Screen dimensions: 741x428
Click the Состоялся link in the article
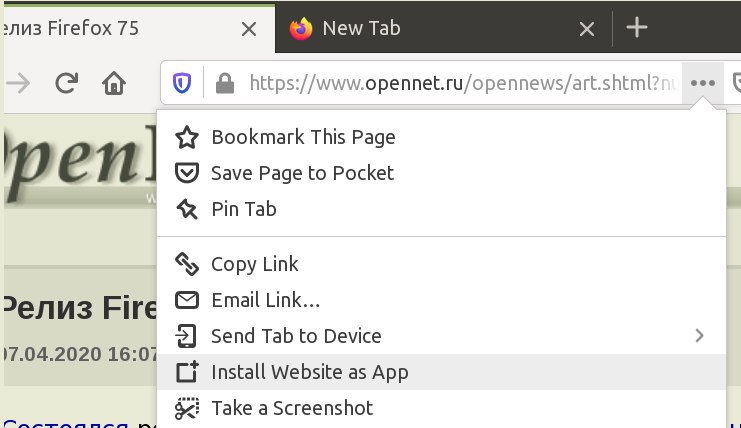click(66, 423)
